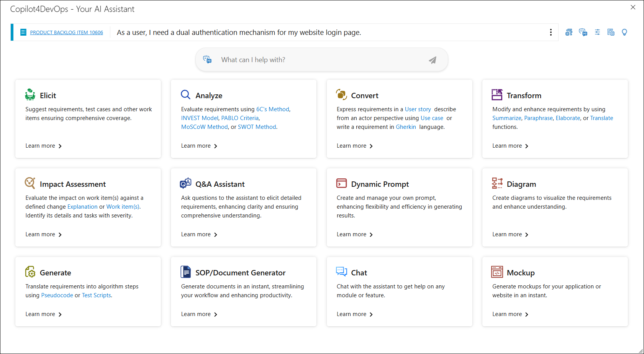This screenshot has height=354, width=644.
Task: Close the Copilot4DevOps dialog
Action: [x=633, y=7]
